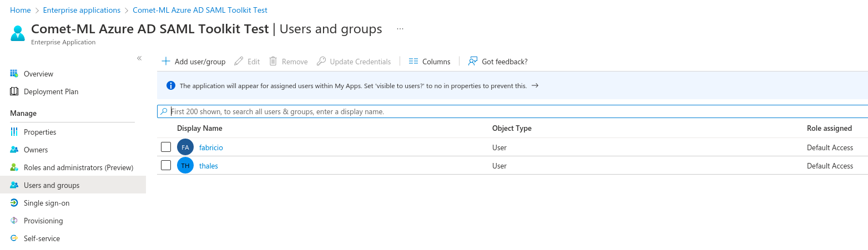Click the Deployment Plan book icon
Screen dimensions: 868x250
pos(14,91)
